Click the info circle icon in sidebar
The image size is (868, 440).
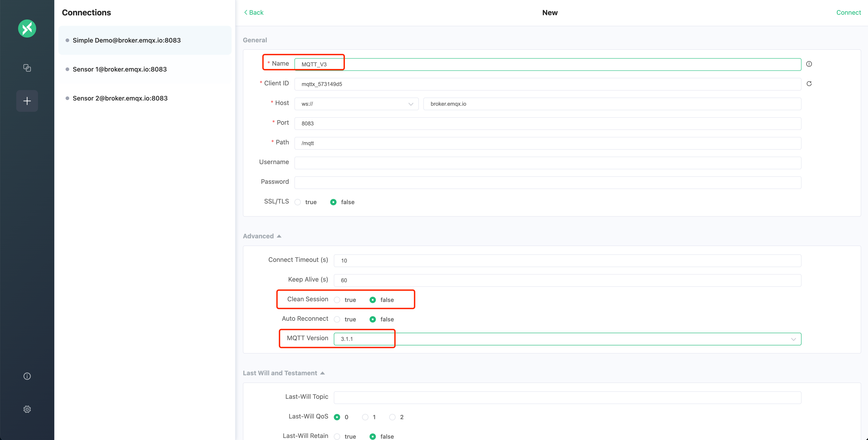point(26,376)
